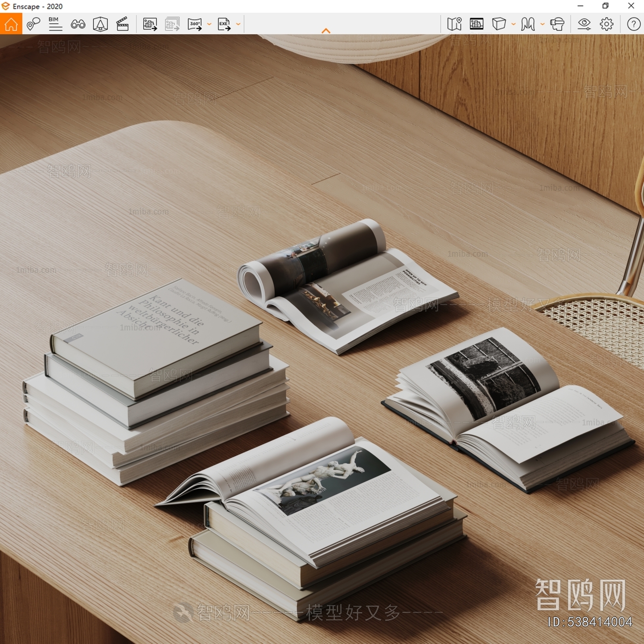
Task: Open the BIM info panel
Action: pos(55,24)
